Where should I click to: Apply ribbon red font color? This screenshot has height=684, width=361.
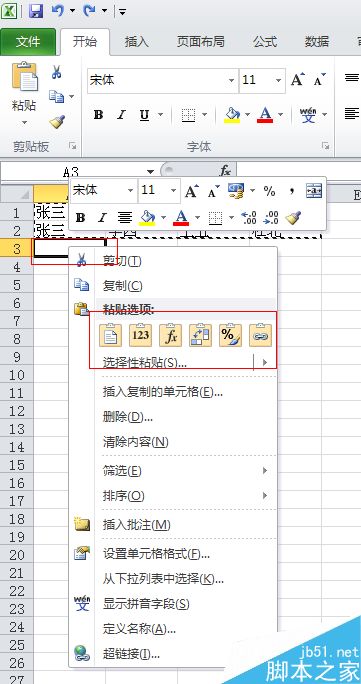click(x=265, y=115)
